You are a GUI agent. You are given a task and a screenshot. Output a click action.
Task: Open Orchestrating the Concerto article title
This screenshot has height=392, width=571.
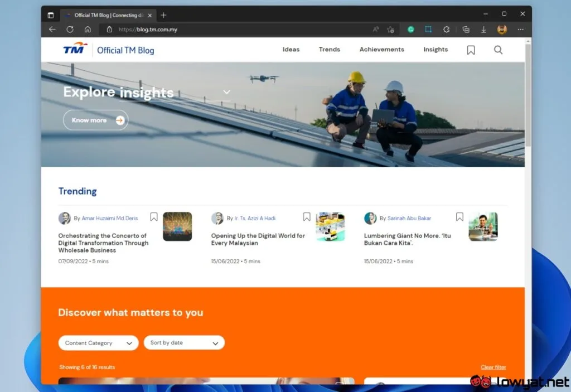[x=103, y=243]
